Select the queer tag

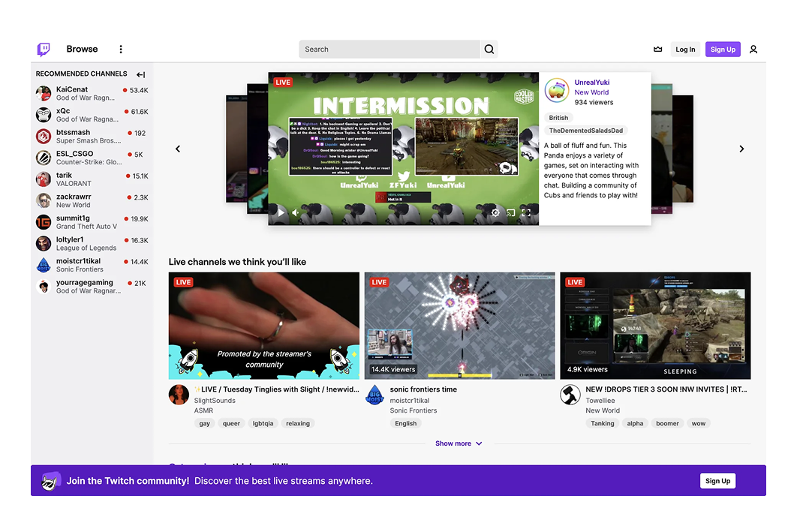click(231, 423)
